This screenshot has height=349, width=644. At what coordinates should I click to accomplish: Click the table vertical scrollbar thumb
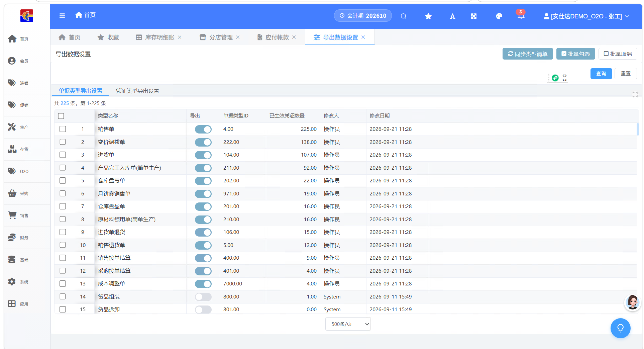point(638,129)
